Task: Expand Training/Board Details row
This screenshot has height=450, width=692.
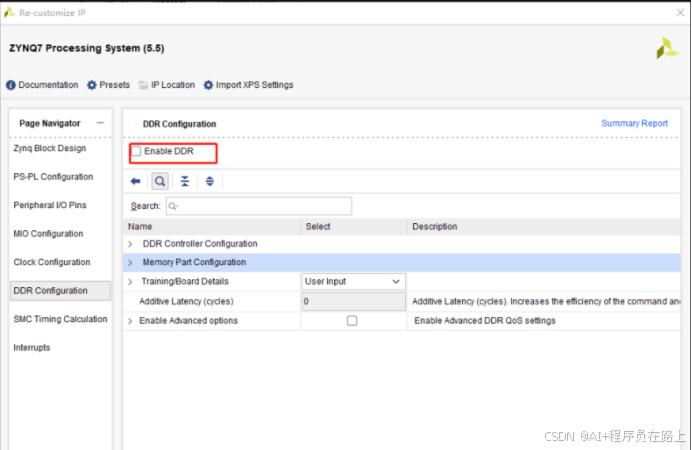Action: 130,281
